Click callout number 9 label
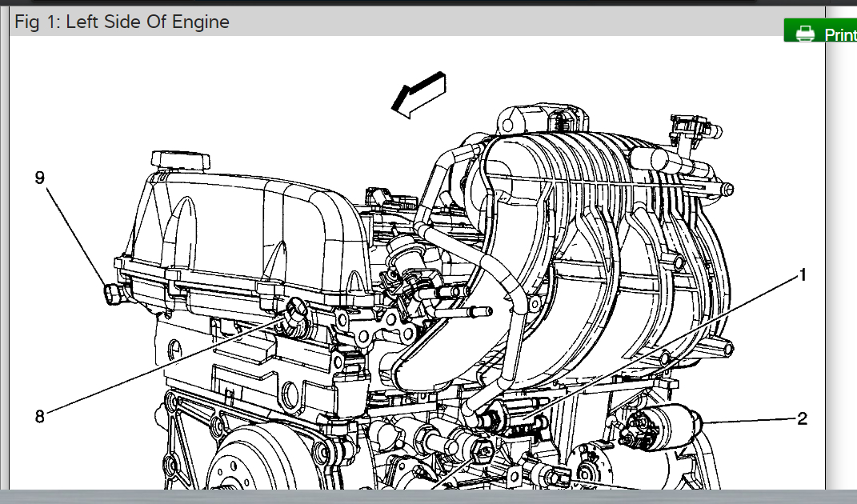 pyautogui.click(x=40, y=178)
